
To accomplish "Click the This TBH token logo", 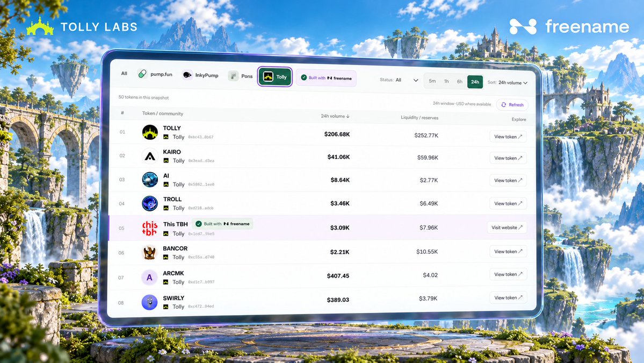I will (149, 228).
